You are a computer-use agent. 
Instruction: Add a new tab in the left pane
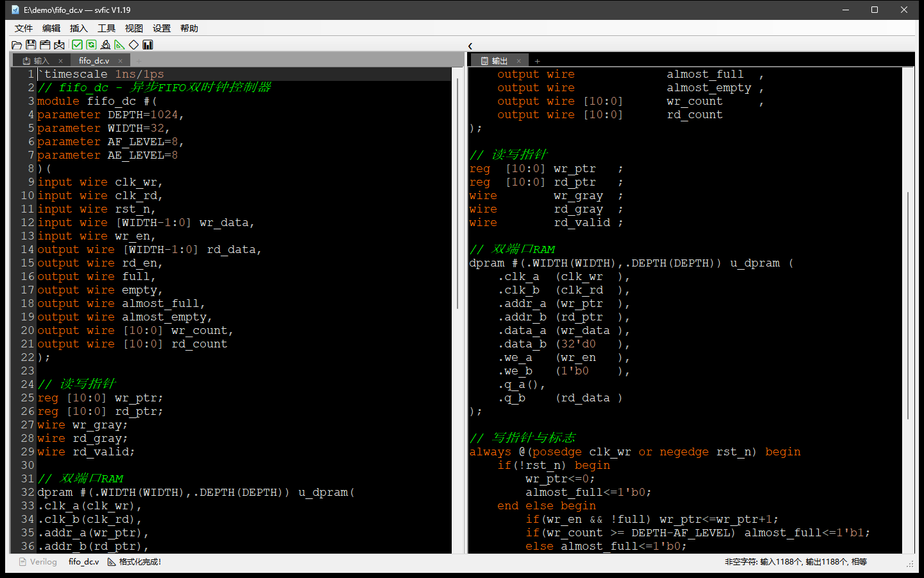point(139,61)
